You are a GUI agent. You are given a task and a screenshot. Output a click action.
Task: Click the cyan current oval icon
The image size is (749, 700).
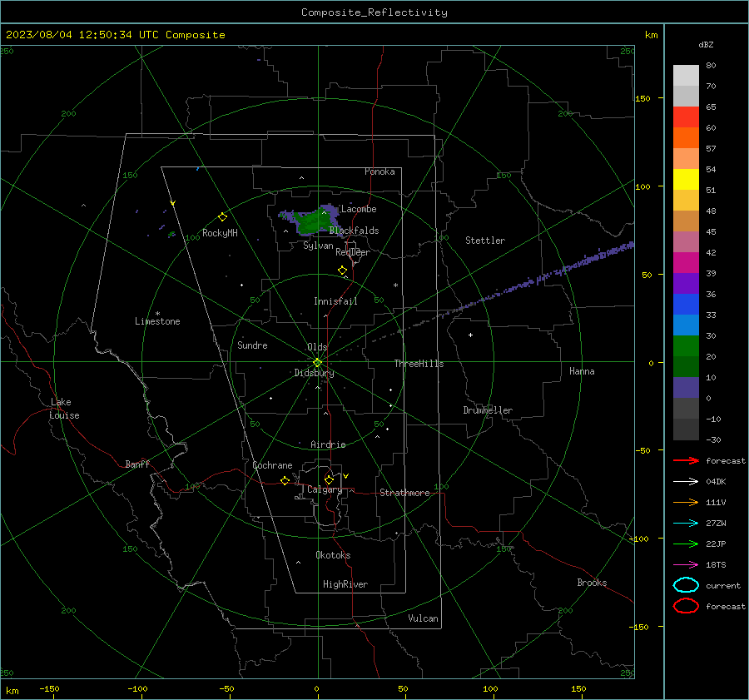(x=686, y=585)
